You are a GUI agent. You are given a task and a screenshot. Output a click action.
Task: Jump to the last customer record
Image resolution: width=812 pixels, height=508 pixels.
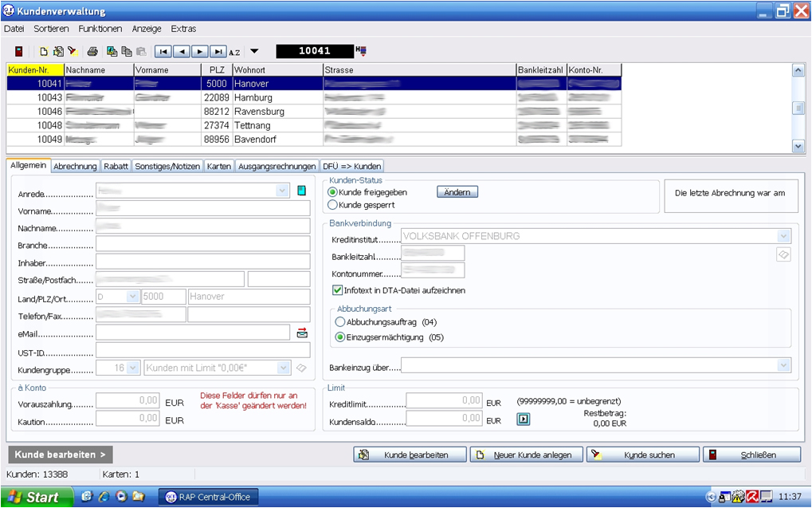218,51
